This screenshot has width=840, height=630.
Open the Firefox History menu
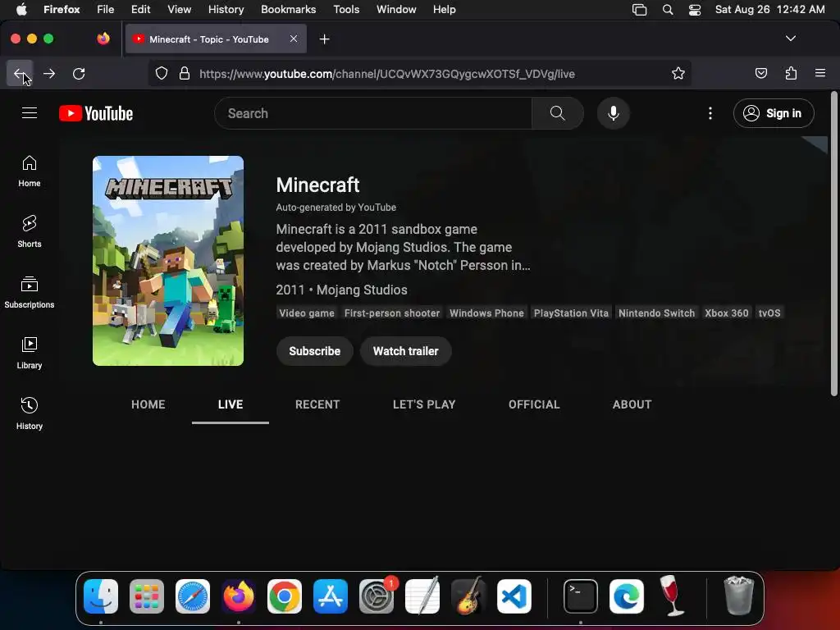(x=226, y=9)
